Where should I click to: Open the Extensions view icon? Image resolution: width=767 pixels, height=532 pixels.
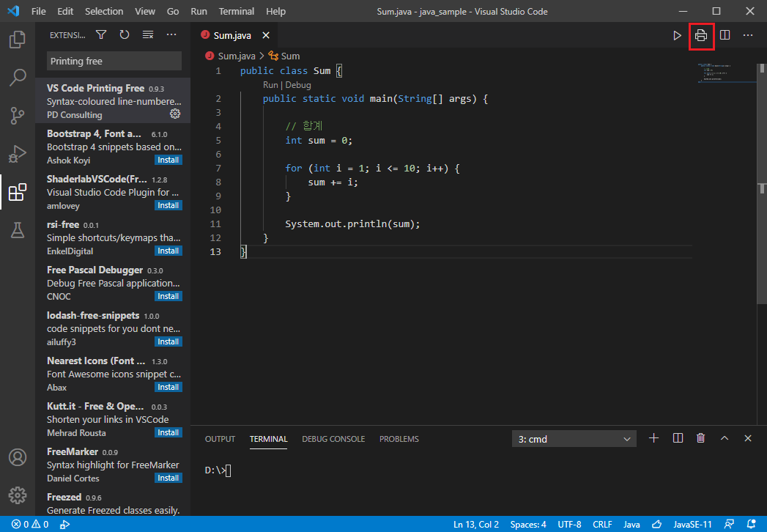tap(18, 192)
